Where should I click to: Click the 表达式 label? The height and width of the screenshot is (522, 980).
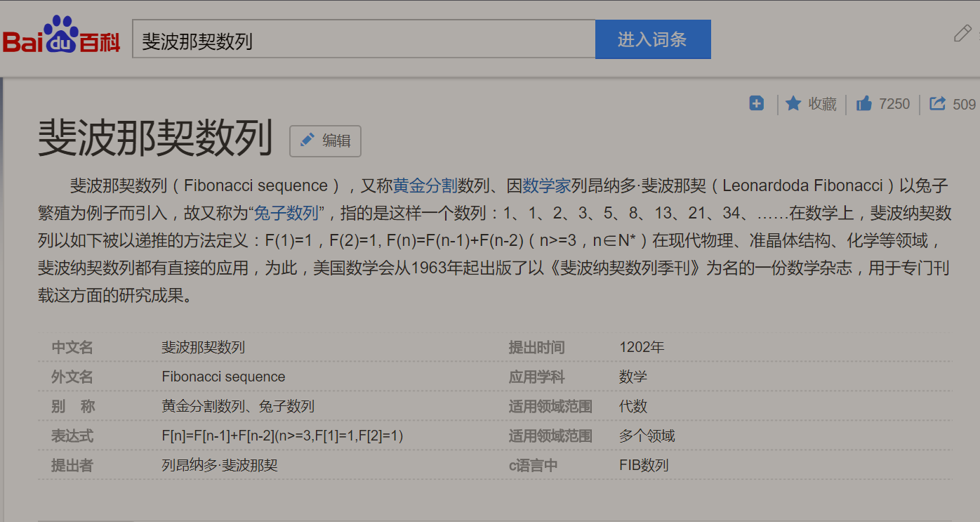72,436
